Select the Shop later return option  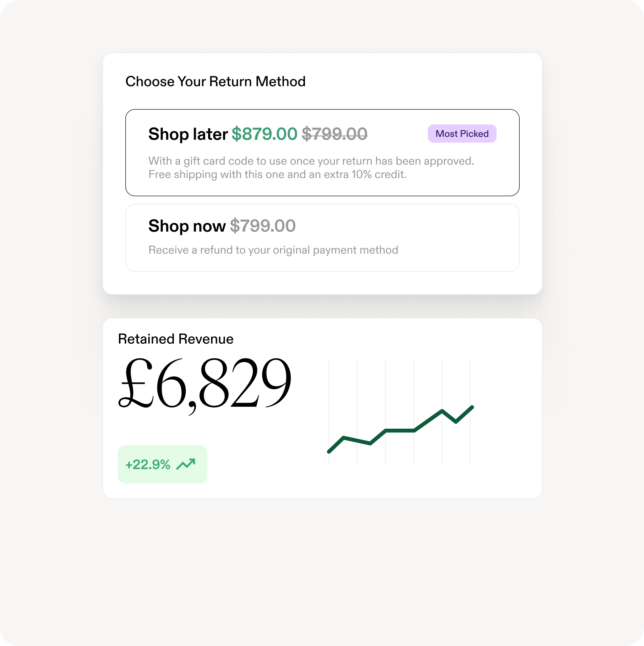322,152
